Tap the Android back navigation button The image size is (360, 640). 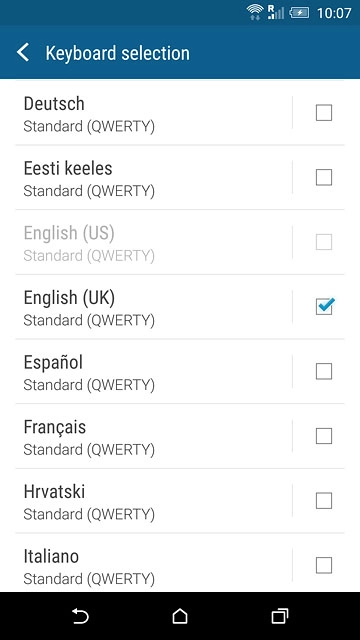[x=80, y=616]
